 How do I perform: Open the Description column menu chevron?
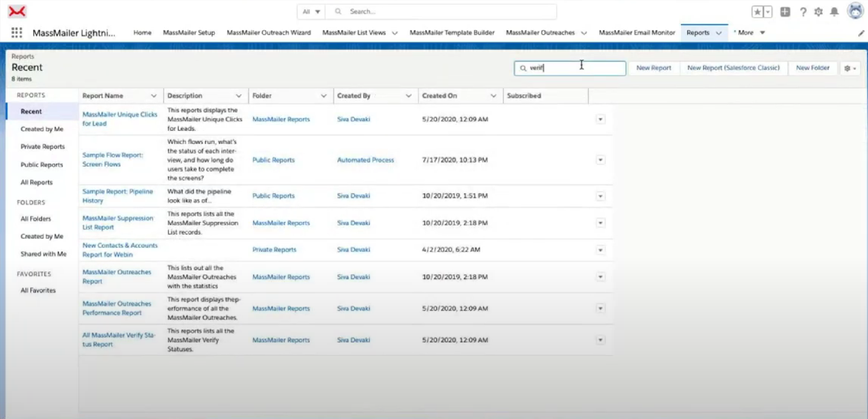[238, 96]
